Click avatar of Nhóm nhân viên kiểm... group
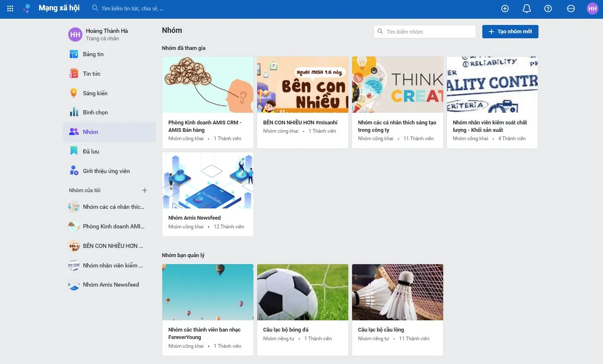Image resolution: width=603 pixels, height=364 pixels. (x=74, y=265)
